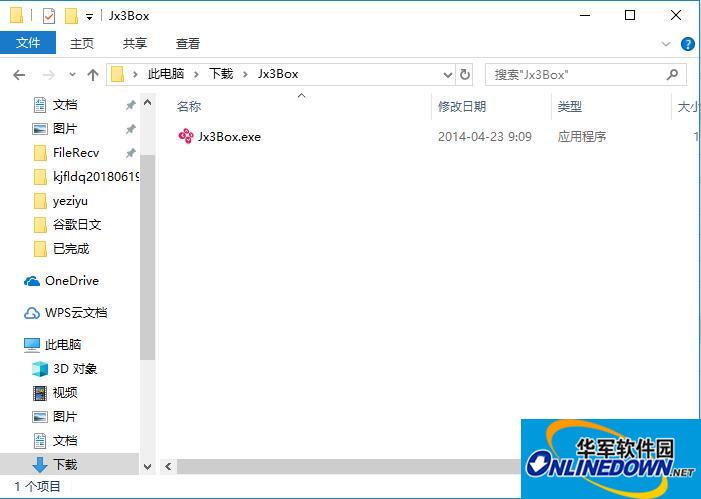Open the kjfldq20180619 folder in sidebar
The image size is (701, 499).
[96, 177]
